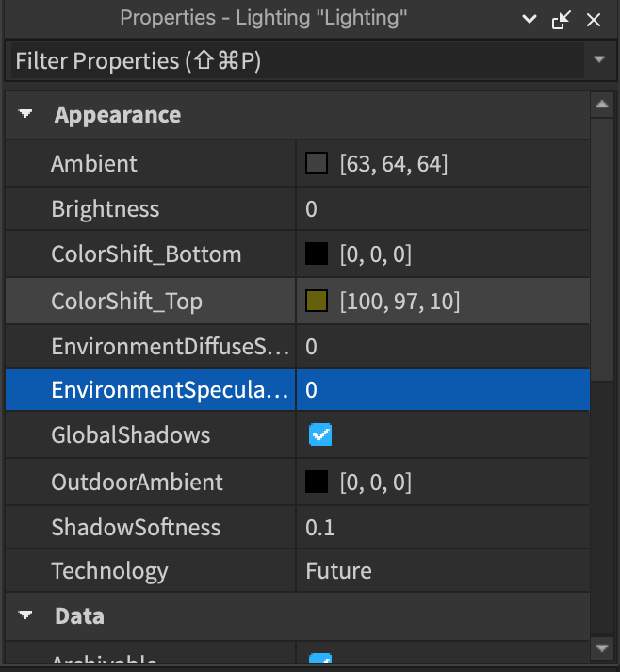This screenshot has width=620, height=672.
Task: Click the Ambient color swatch
Action: point(317,164)
